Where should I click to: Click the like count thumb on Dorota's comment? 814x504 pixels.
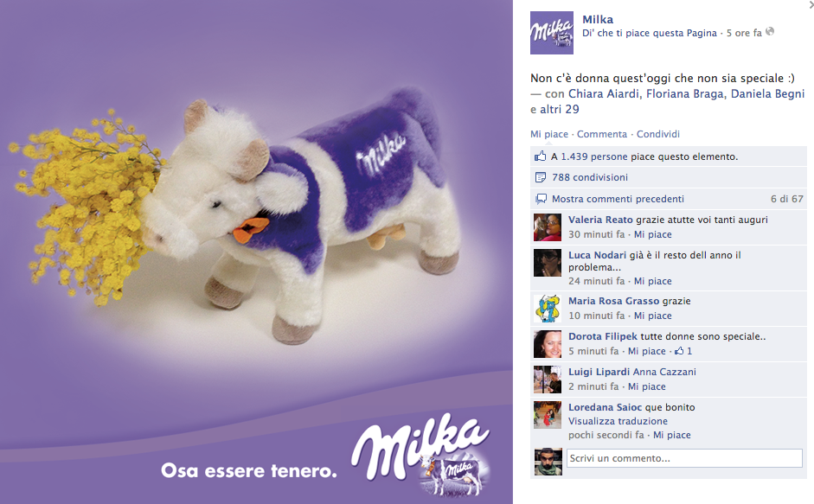tap(678, 351)
